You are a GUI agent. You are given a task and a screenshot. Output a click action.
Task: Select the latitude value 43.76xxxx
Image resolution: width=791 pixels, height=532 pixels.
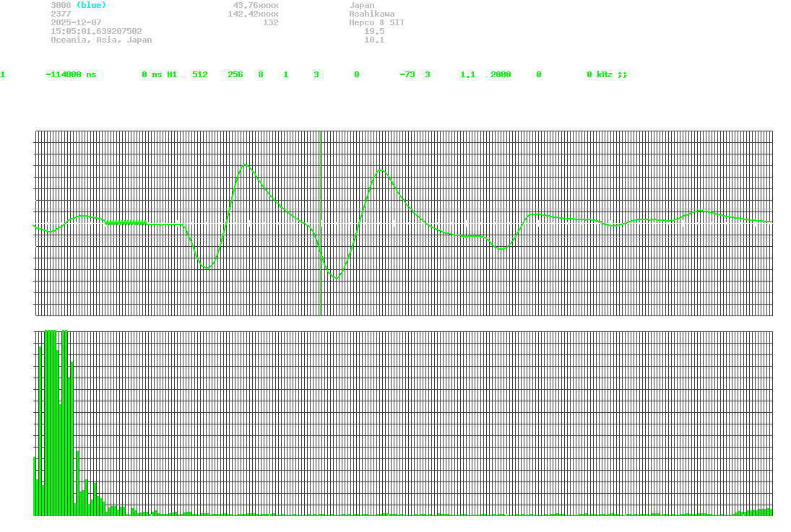pyautogui.click(x=255, y=5)
